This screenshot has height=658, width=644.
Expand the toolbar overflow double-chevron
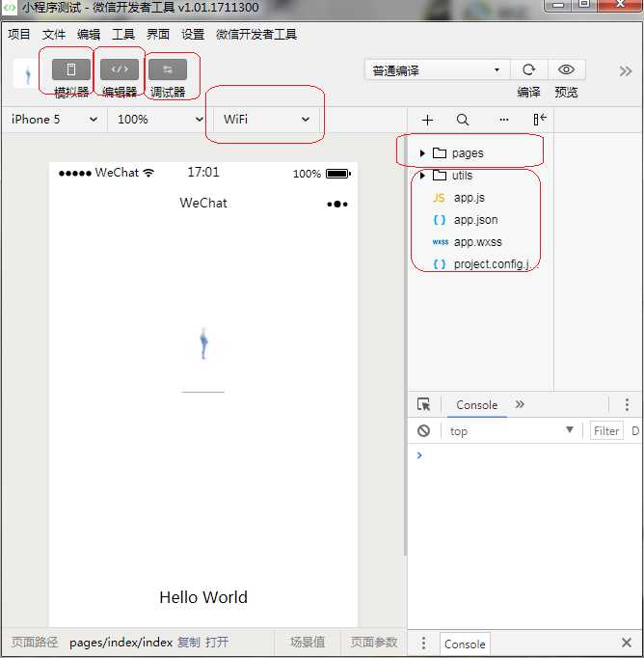[625, 71]
